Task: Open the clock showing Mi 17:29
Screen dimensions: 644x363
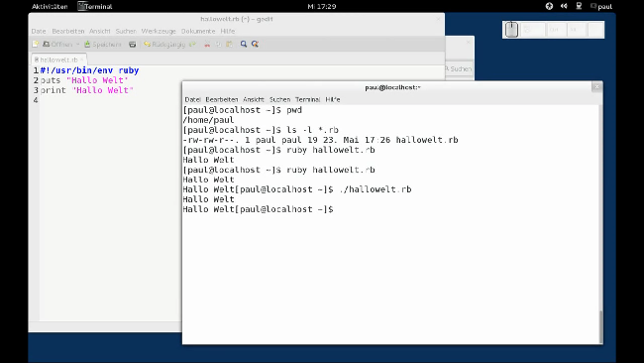Action: point(322,6)
